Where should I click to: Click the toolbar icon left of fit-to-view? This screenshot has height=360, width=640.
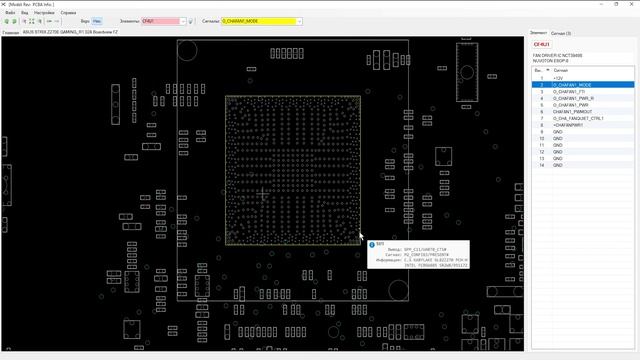(x=24, y=21)
